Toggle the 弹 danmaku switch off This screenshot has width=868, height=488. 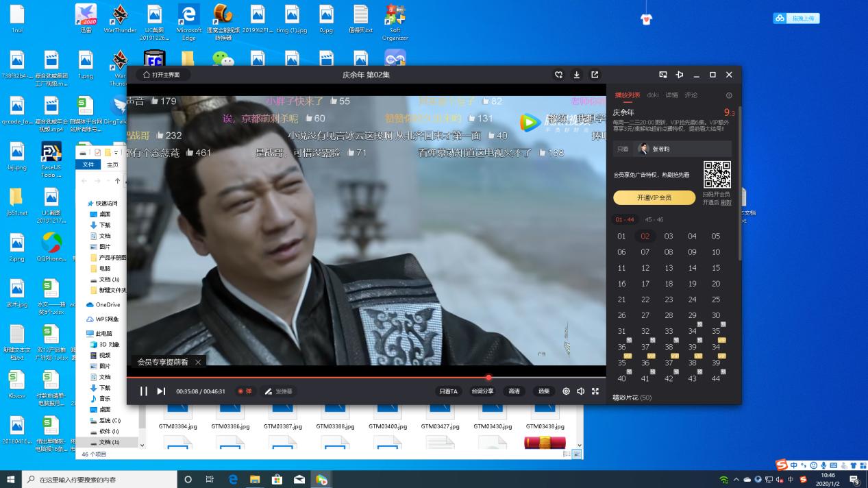(244, 391)
